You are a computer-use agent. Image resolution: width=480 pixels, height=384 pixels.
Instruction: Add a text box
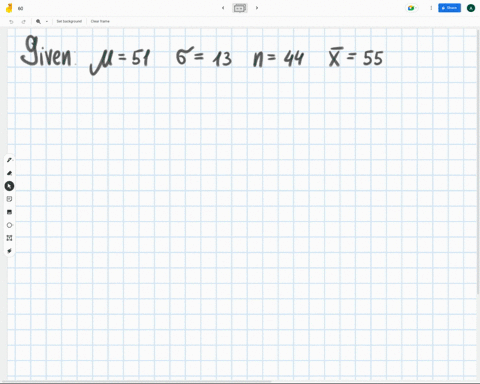(x=9, y=238)
